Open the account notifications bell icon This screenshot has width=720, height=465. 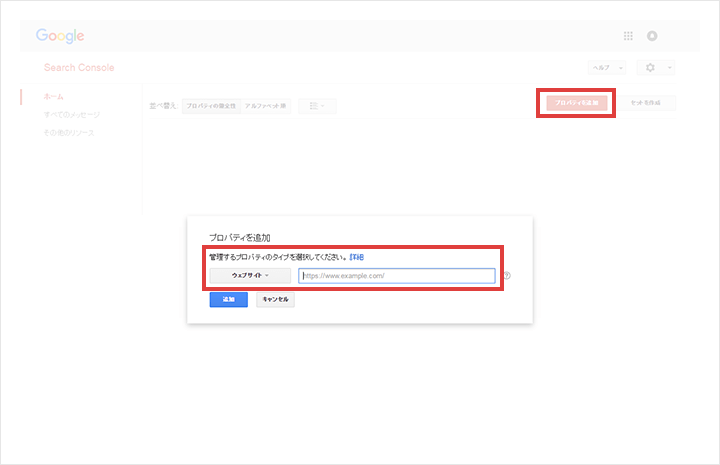tap(652, 36)
